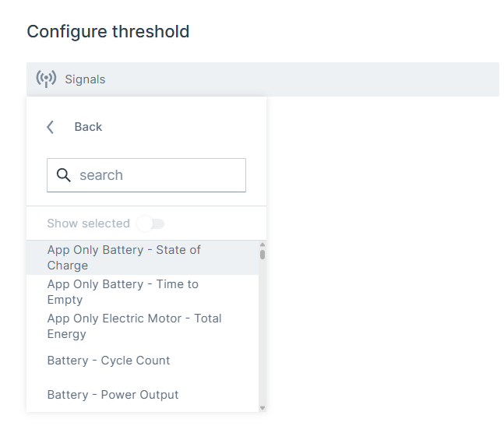Screen dimensions: 504x440
Task: Pick the Battery - Cycle Count signal
Action: pos(108,361)
